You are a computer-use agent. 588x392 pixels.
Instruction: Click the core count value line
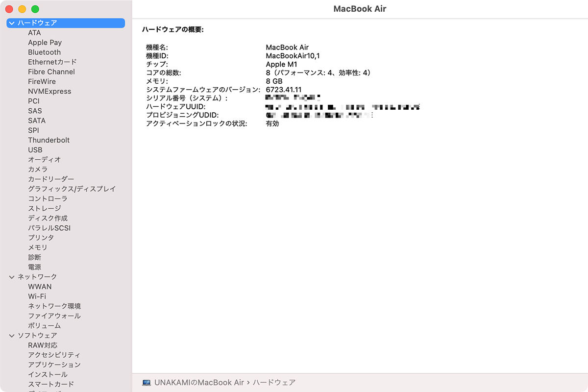tap(319, 73)
